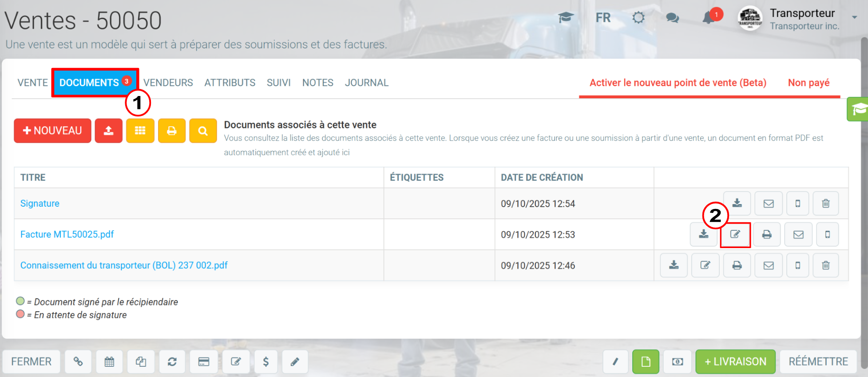This screenshot has width=868, height=377.
Task: Print the Connaissement du transporteur BOL document
Action: (x=737, y=265)
